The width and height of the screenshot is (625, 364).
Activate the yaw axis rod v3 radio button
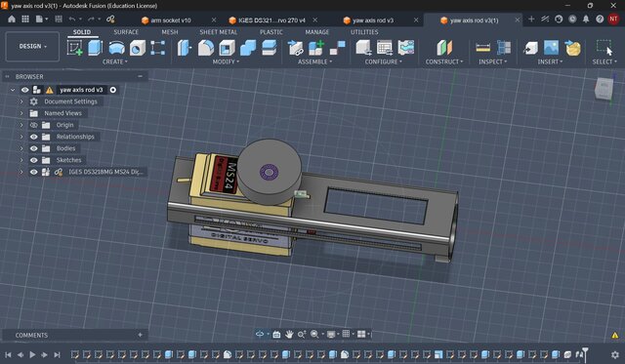(x=113, y=90)
